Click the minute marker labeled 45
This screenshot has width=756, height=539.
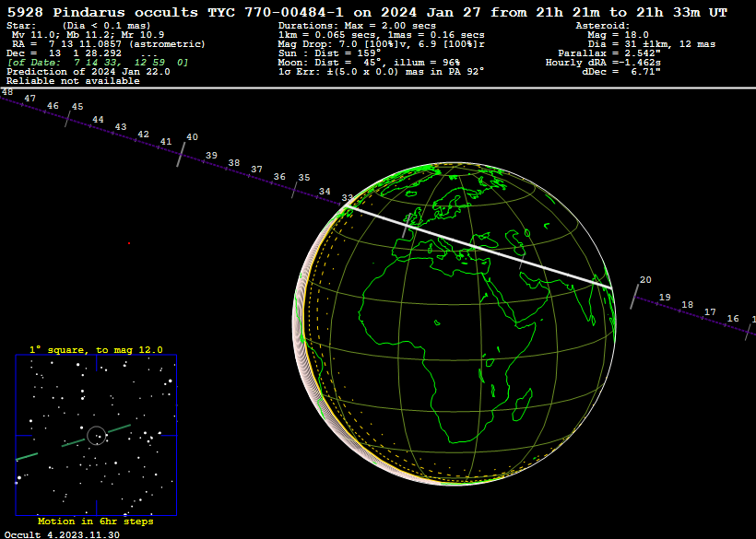tap(77, 107)
